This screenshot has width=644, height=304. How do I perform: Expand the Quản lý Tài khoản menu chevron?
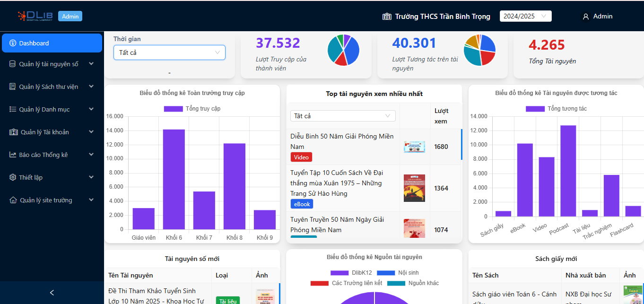91,132
